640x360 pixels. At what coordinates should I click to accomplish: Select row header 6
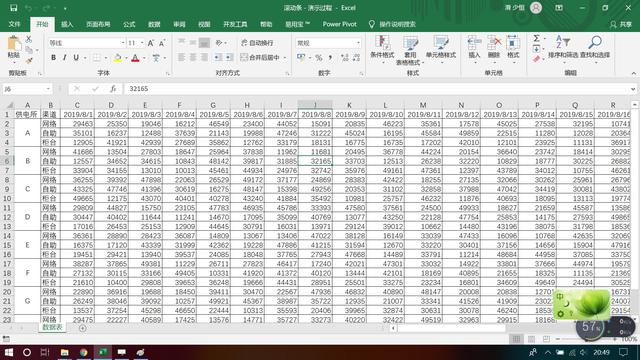[7, 161]
